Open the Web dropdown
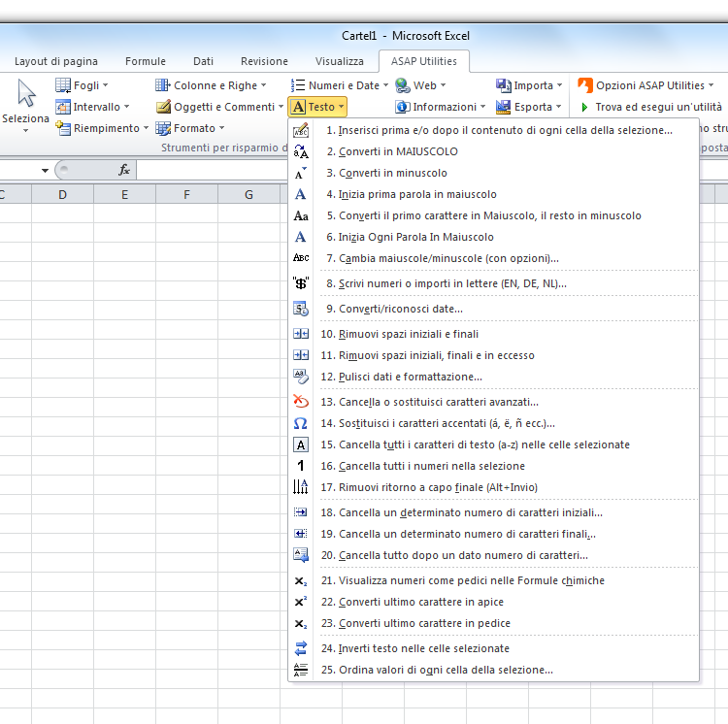Image resolution: width=728 pixels, height=724 pixels. tap(420, 85)
